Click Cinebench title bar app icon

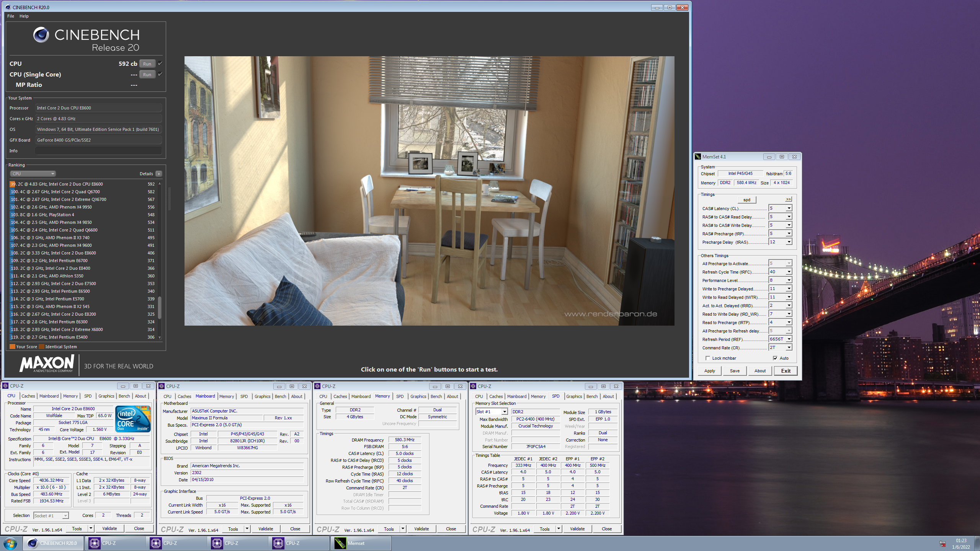(8, 7)
